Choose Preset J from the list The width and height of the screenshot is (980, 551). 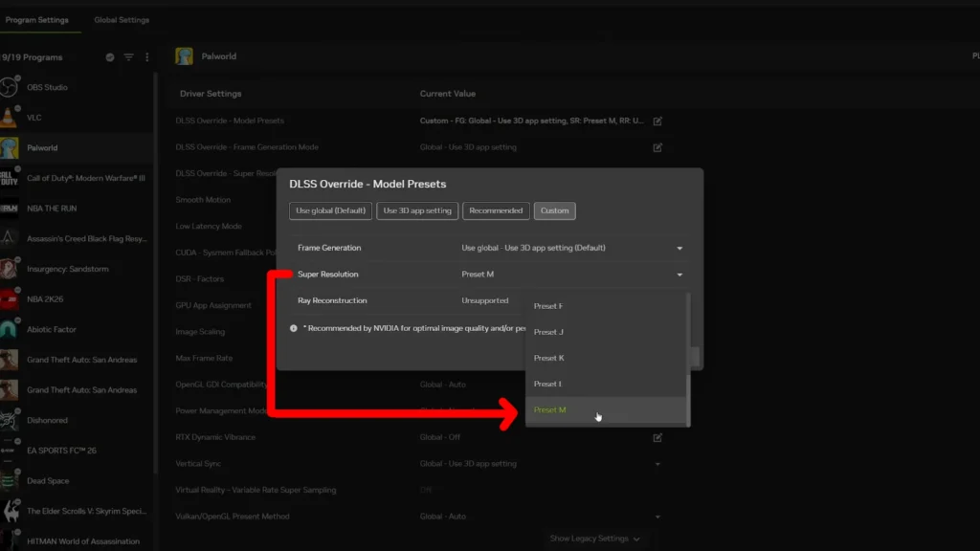point(606,332)
